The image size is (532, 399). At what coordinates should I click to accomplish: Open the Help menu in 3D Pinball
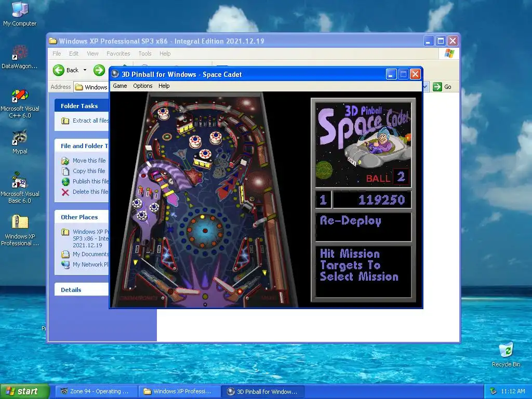click(x=164, y=86)
